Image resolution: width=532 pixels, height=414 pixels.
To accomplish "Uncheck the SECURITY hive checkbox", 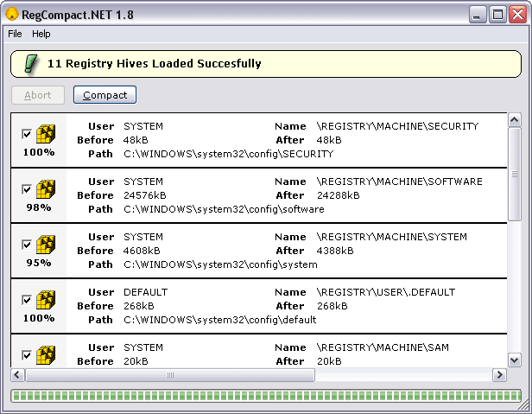I will pyautogui.click(x=27, y=134).
